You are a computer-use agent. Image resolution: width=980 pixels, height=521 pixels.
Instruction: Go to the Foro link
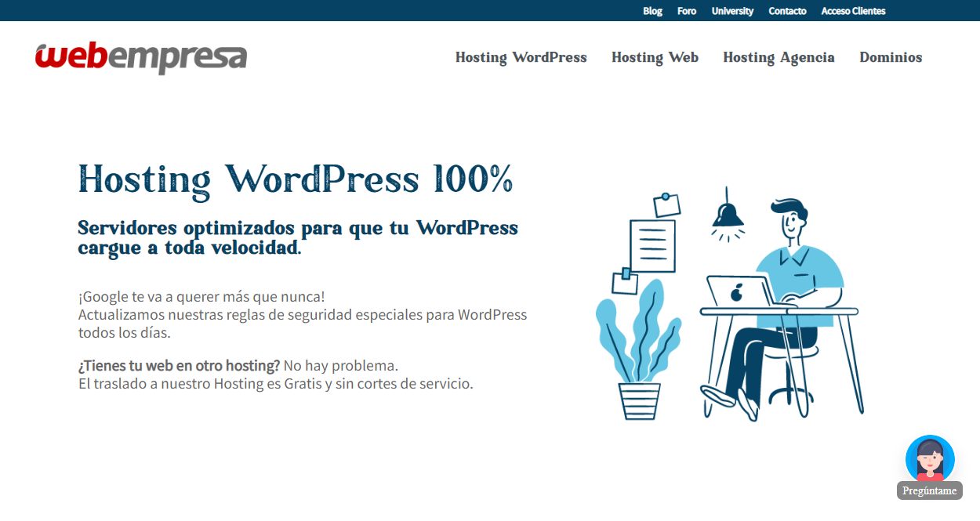(x=687, y=11)
